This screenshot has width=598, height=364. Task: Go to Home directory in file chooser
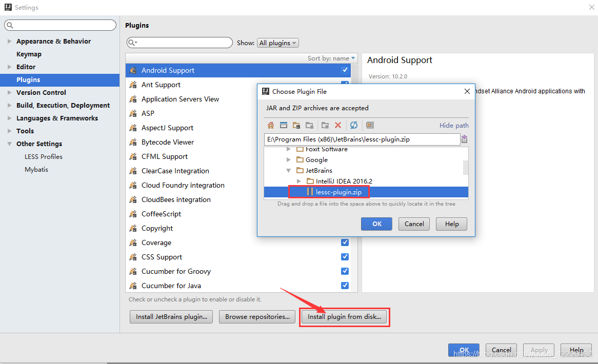coord(271,125)
